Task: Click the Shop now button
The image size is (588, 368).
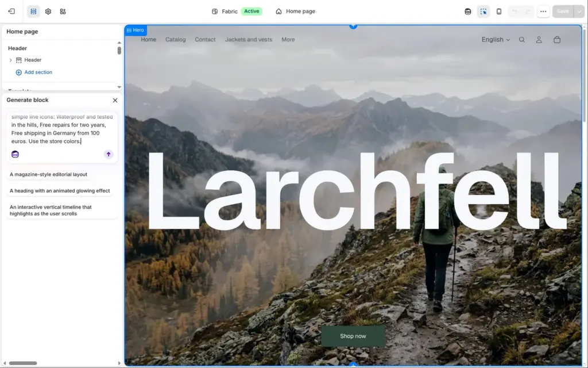Action: [353, 336]
